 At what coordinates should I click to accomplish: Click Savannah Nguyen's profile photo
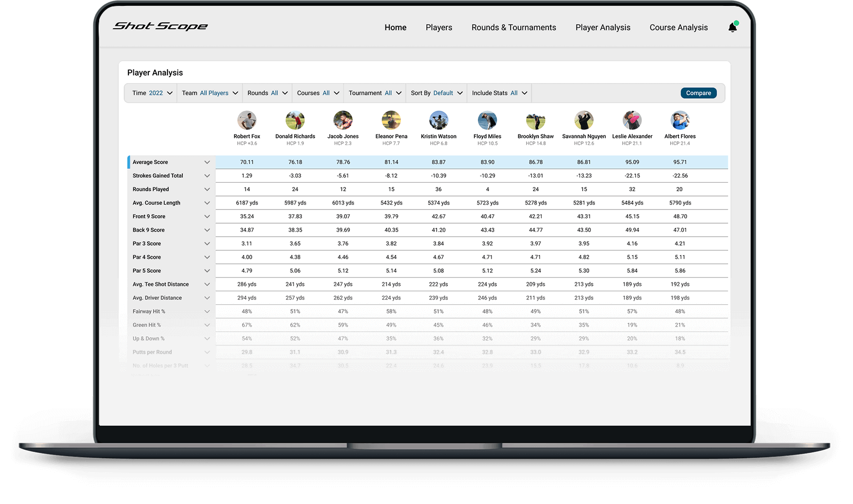584,120
